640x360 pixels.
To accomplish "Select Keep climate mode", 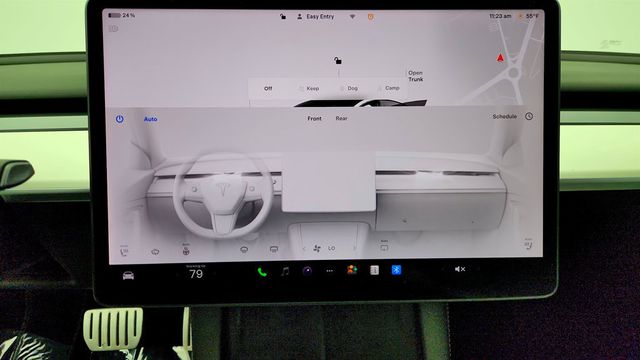I will [310, 88].
